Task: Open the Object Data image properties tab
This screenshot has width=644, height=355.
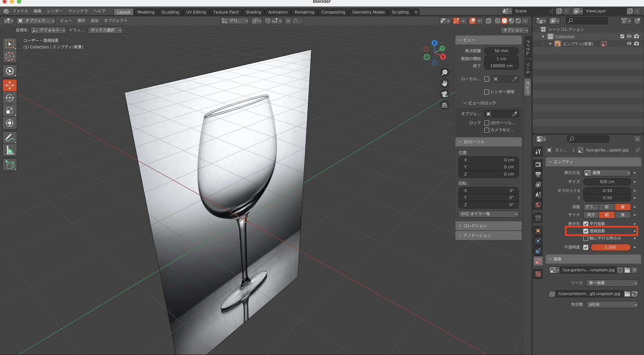Action: pyautogui.click(x=538, y=261)
